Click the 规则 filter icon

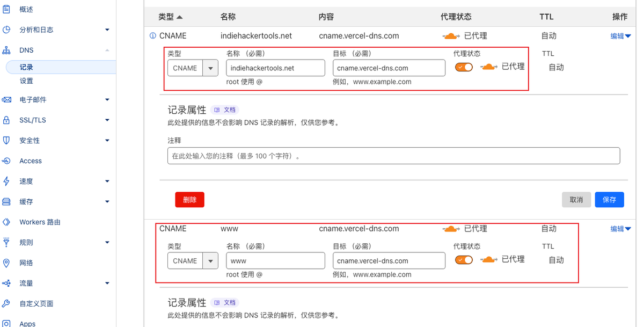point(6,242)
